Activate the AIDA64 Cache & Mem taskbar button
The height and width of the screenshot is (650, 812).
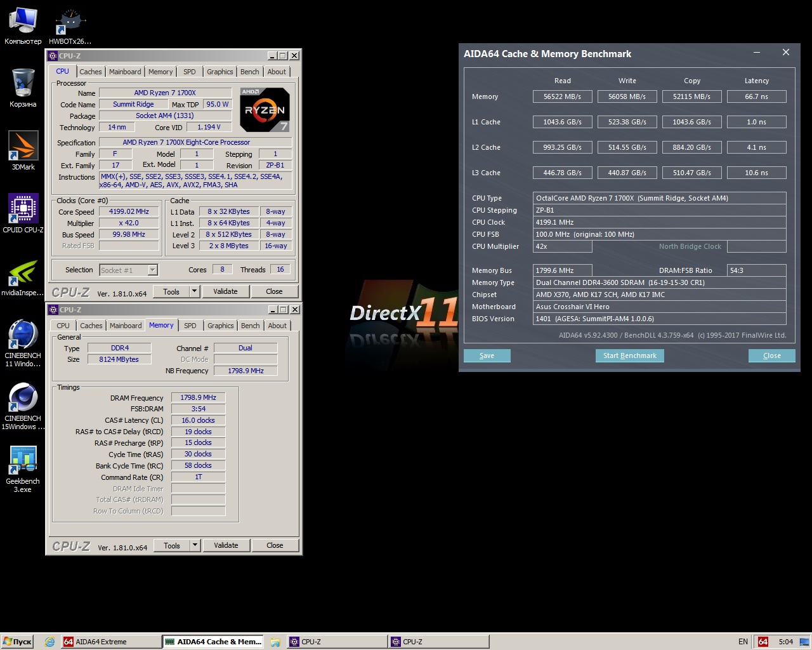click(213, 642)
